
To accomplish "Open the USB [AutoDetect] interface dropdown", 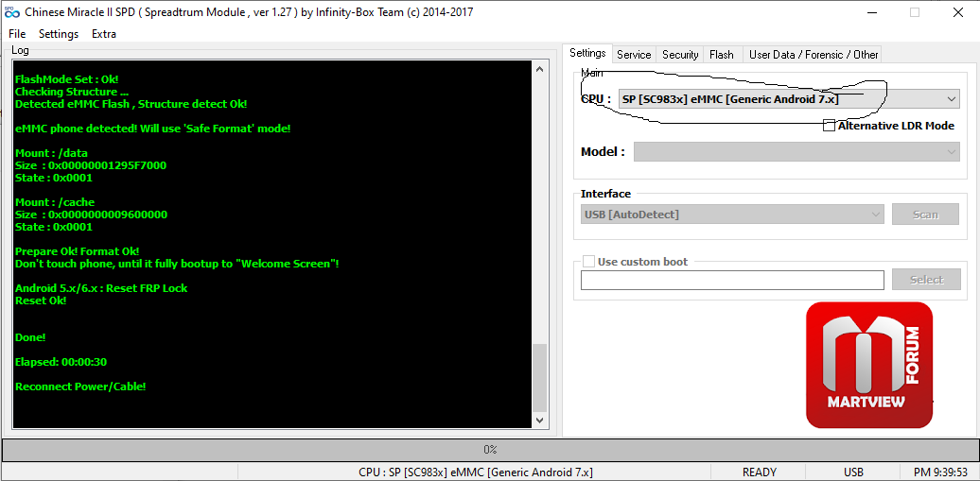I will (x=732, y=215).
